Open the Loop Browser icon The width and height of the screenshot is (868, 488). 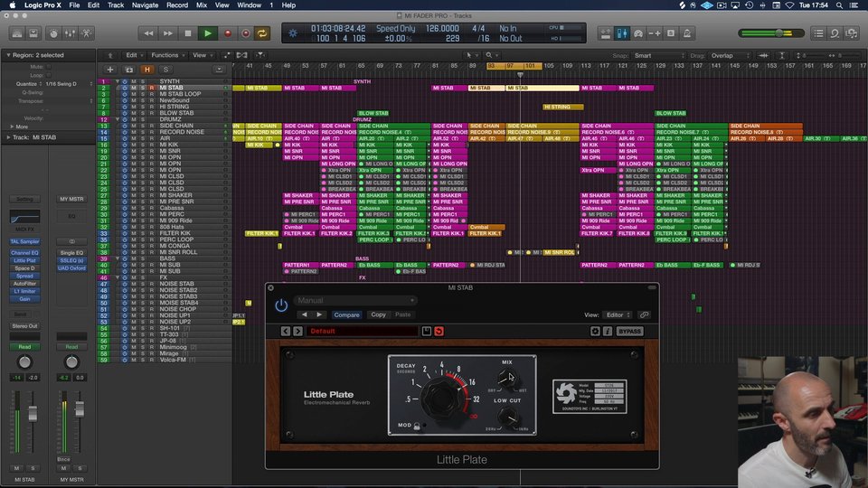tap(835, 33)
